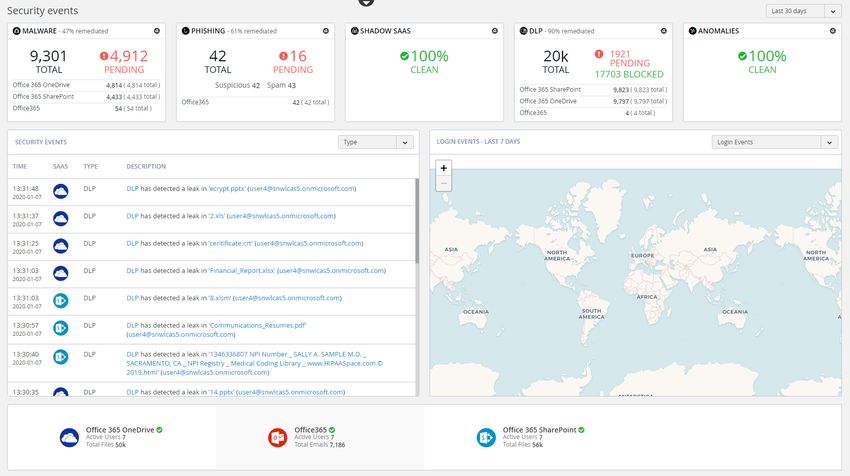Screen dimensions: 850x476
Task: Click the Office 365 OneDrive footer label
Action: tap(120, 430)
